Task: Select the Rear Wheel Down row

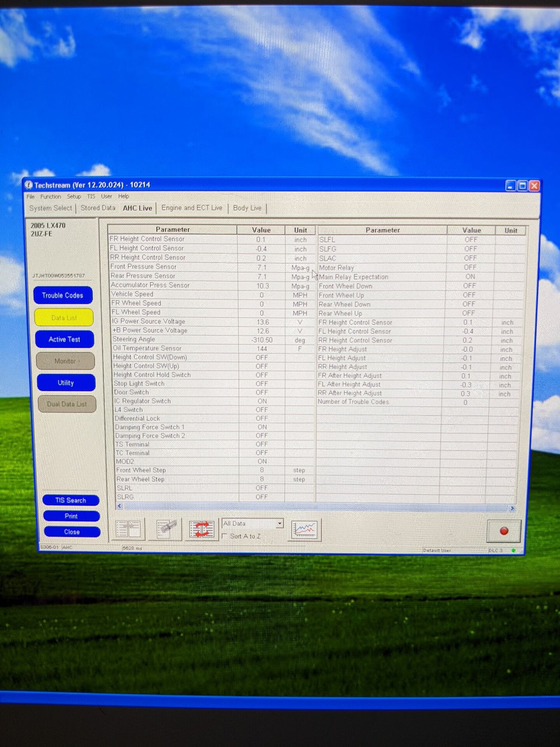Action: (x=421, y=304)
